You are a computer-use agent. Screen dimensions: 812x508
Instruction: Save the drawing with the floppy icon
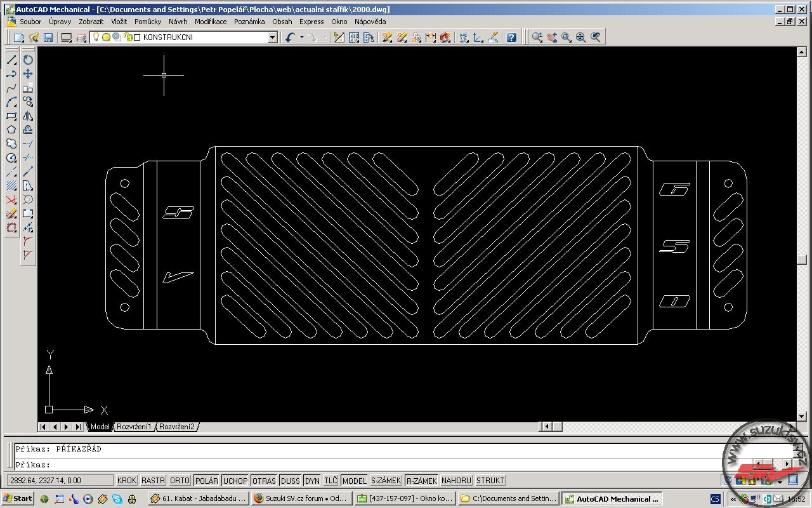click(x=48, y=37)
